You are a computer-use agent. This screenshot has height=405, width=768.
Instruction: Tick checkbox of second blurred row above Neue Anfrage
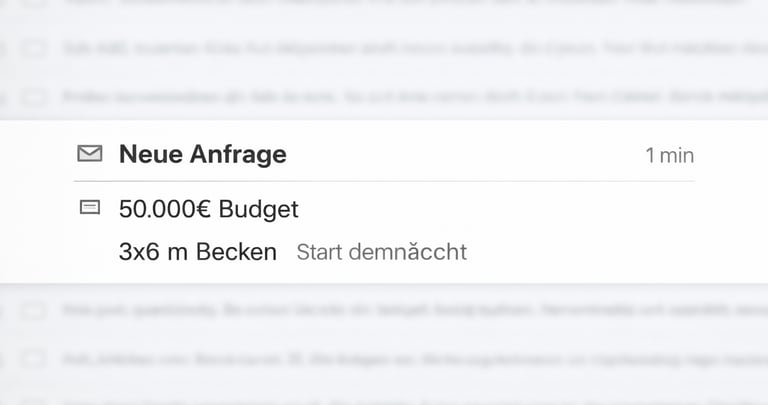tap(34, 47)
